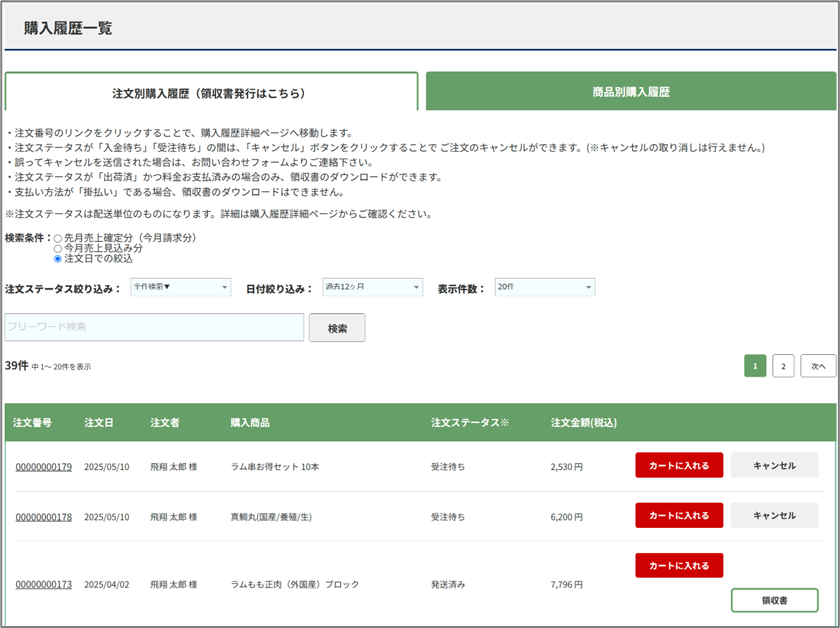The width and height of the screenshot is (840, 628).
Task: Open order number 00000000178 link
Action: pos(43,517)
